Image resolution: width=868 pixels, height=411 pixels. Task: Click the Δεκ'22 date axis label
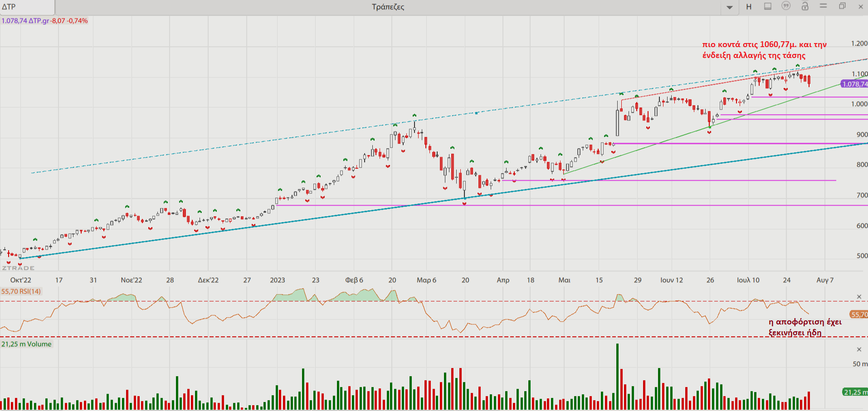(x=208, y=280)
